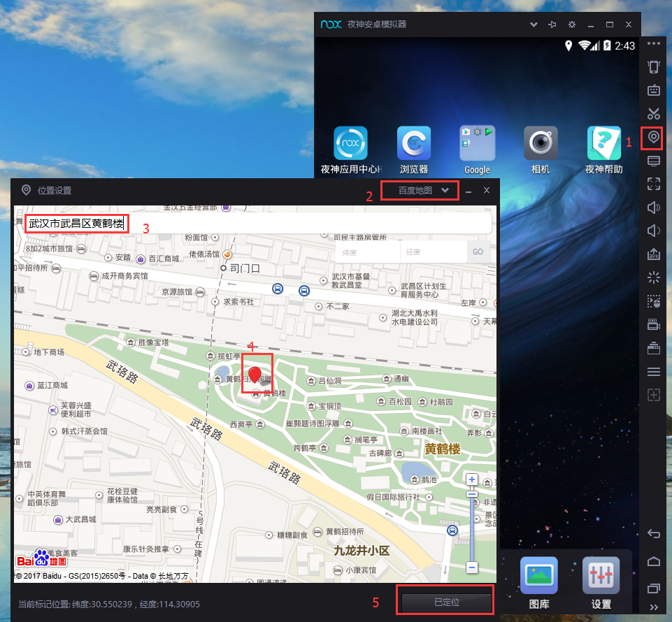
Task: Minimize the 位置设置 location window
Action: click(x=469, y=191)
